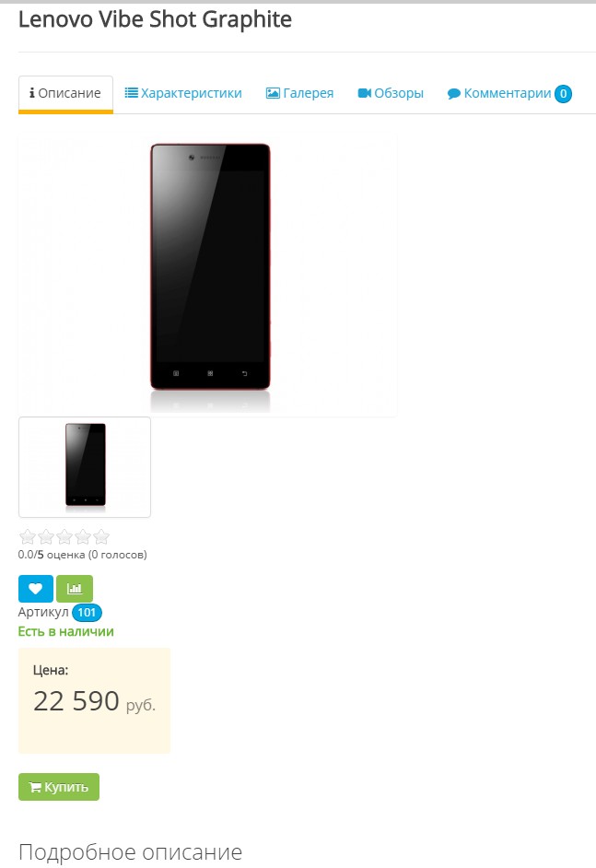Click the Купить button
This screenshot has width=596, height=868.
coord(59,787)
